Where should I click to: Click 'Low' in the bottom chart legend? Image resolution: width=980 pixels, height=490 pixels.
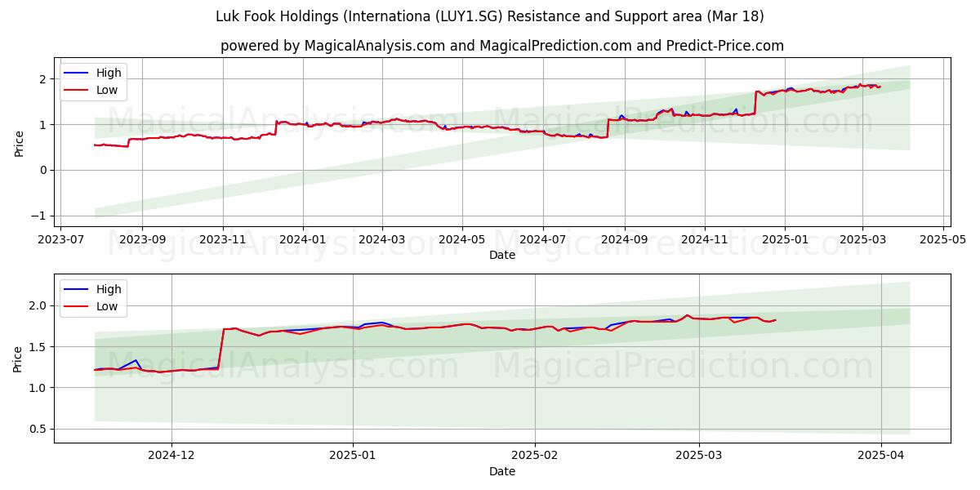[107, 306]
